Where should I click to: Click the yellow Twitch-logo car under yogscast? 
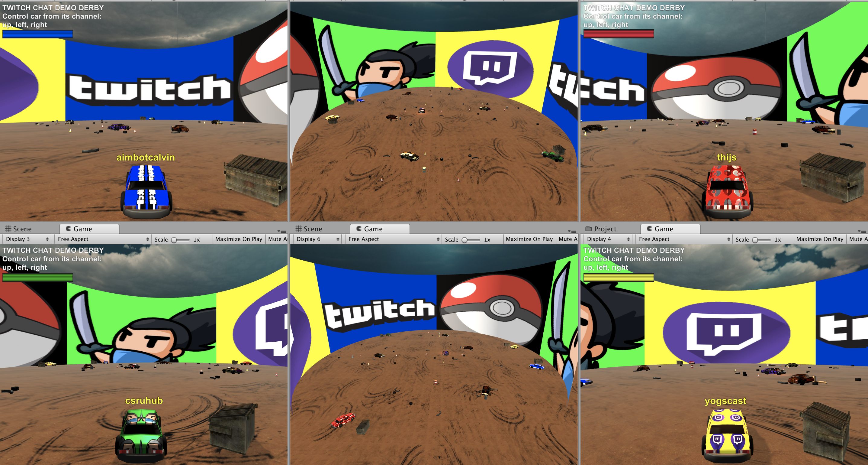727,436
